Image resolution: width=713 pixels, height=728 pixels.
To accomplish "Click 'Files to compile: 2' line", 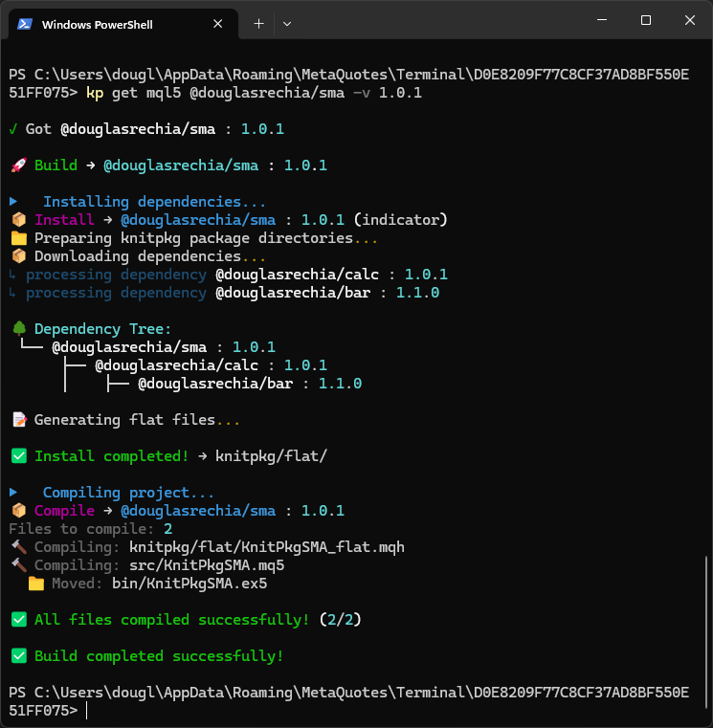I will 91,529.
